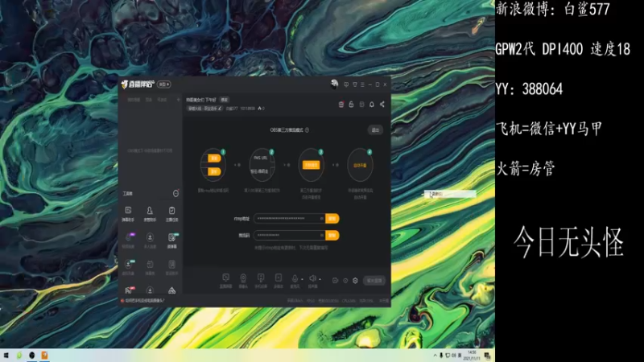Add a new scene with the plus icon
This screenshot has width=644, height=362.
[x=178, y=100]
